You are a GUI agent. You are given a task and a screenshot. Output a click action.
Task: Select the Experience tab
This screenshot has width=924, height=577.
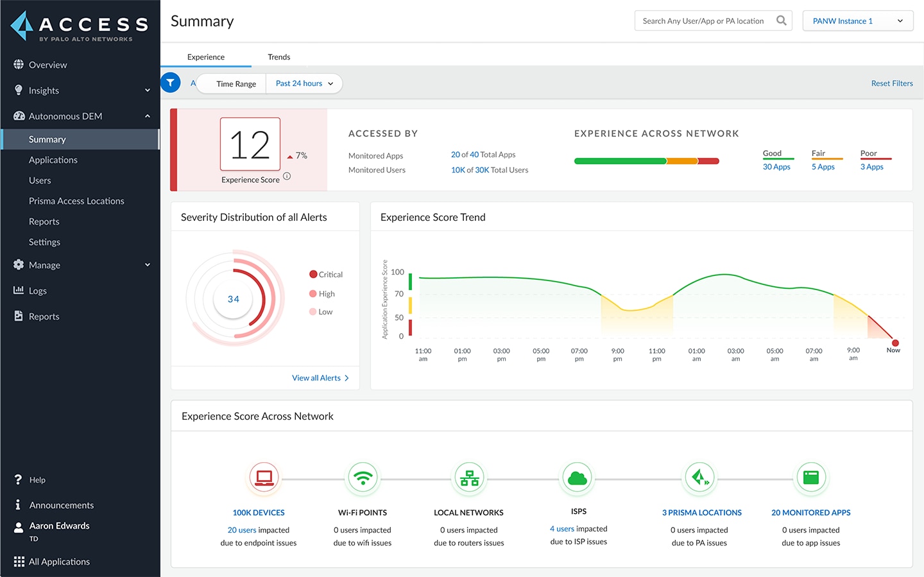pos(206,56)
